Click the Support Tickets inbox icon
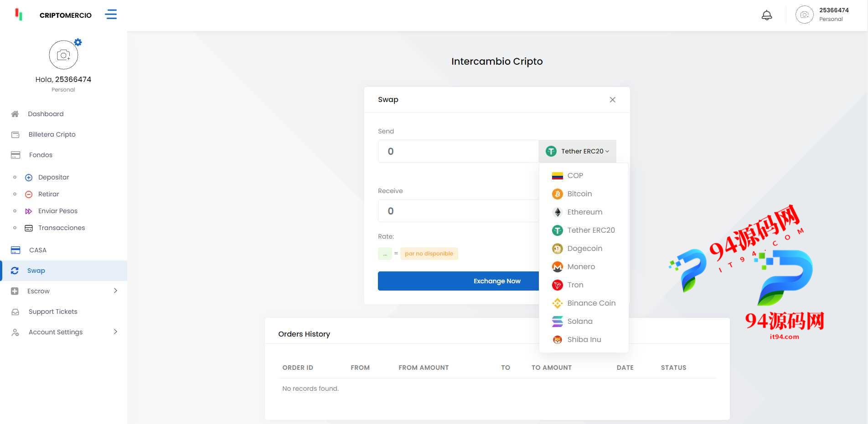The height and width of the screenshot is (424, 868). pos(15,312)
